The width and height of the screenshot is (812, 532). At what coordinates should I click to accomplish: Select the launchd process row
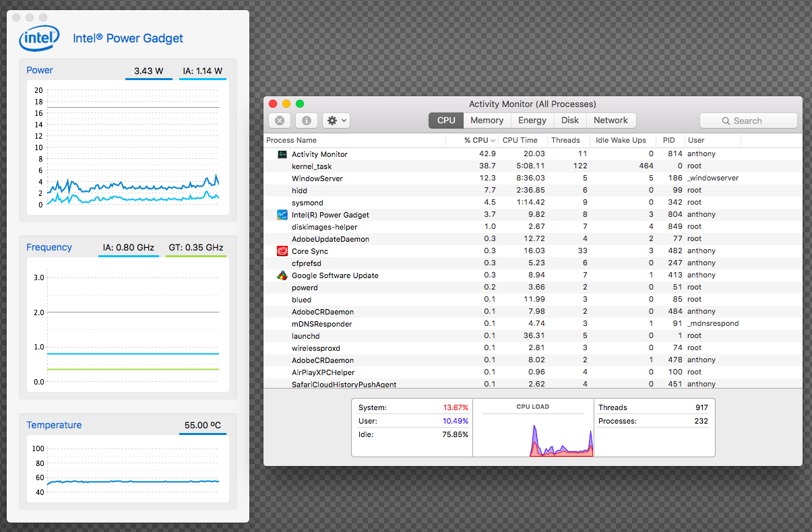(533, 336)
